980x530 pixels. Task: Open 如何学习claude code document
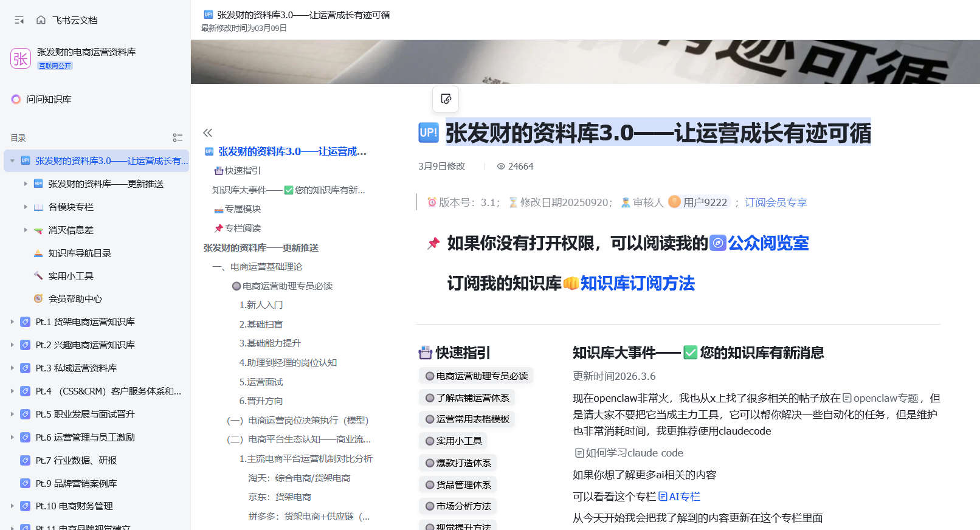629,453
